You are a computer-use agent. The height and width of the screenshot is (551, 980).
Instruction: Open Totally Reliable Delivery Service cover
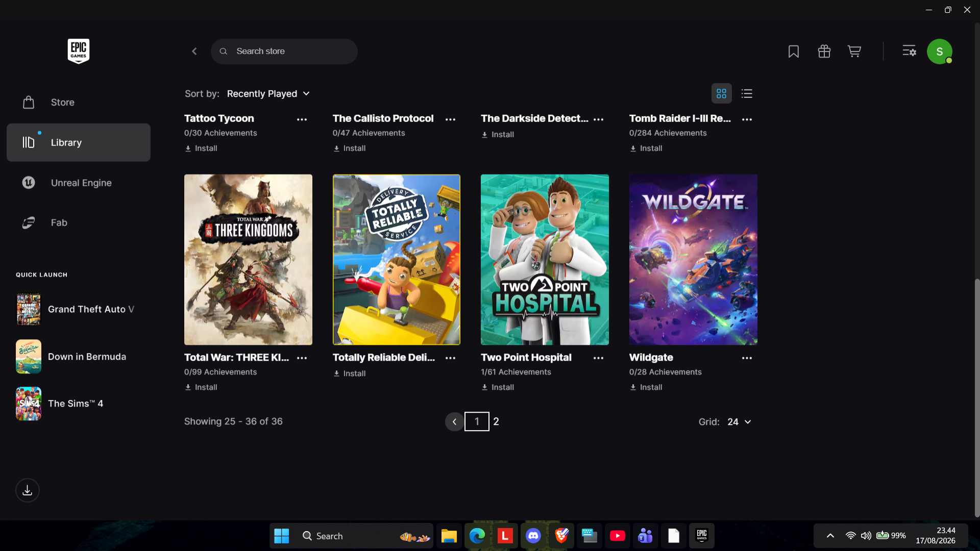[397, 260]
